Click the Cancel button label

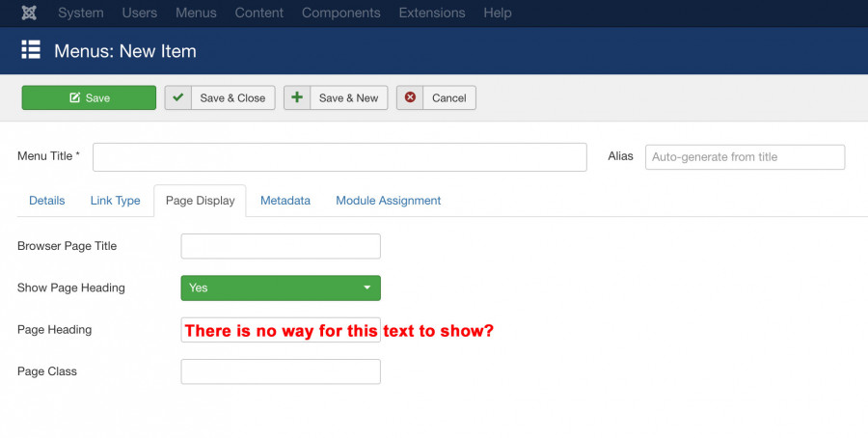click(448, 98)
